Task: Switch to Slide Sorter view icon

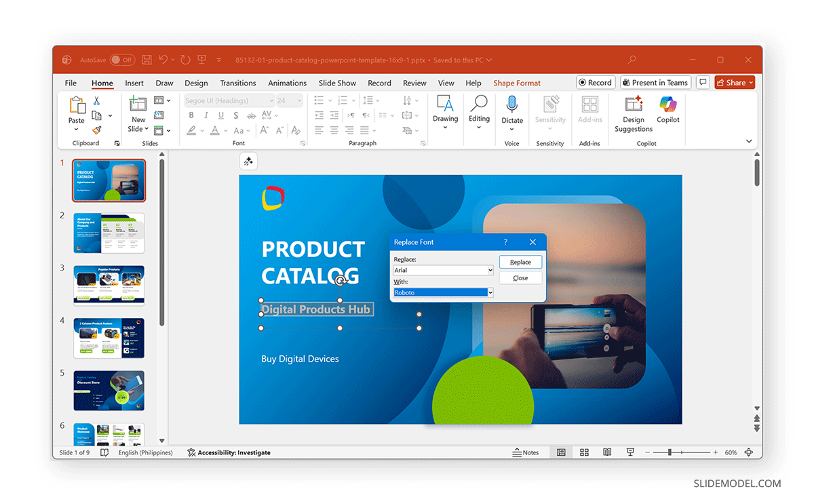Action: click(584, 452)
